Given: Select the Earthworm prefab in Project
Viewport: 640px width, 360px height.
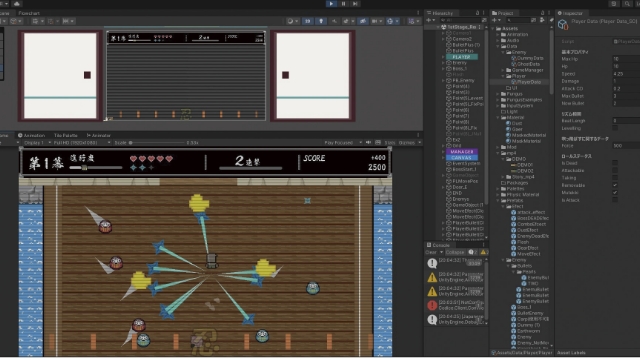Looking at the screenshot, I should coord(526,331).
